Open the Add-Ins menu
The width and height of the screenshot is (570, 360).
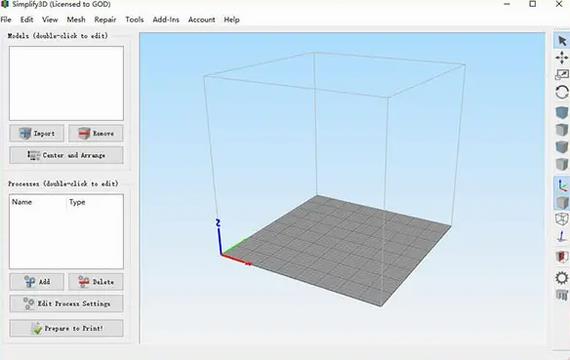pos(166,20)
